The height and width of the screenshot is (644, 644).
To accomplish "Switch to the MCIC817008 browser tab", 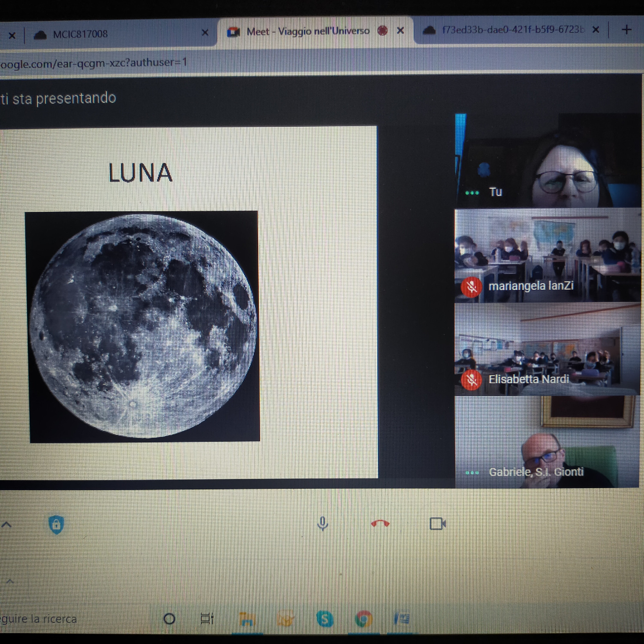I will pyautogui.click(x=80, y=34).
